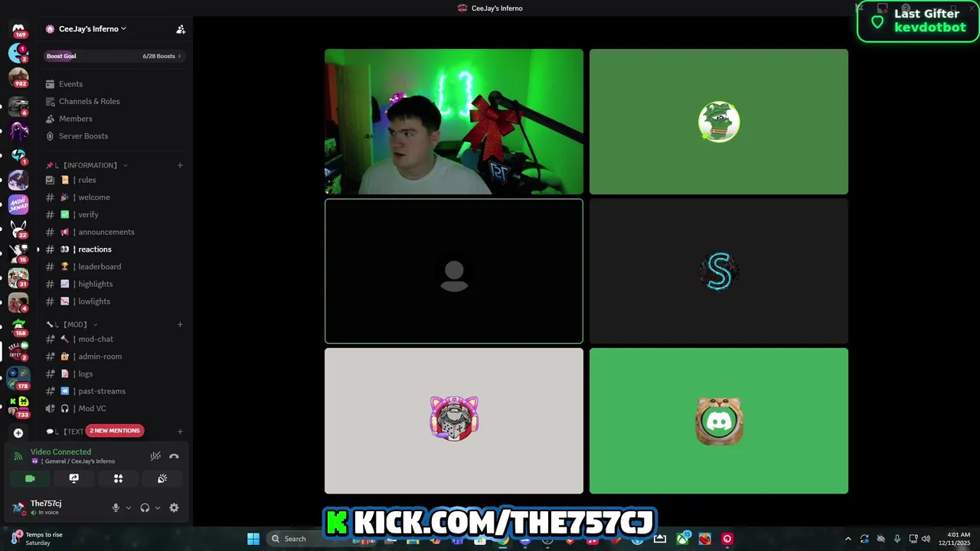The image size is (980, 551).
Task: Select the reactions channel
Action: coord(113,249)
